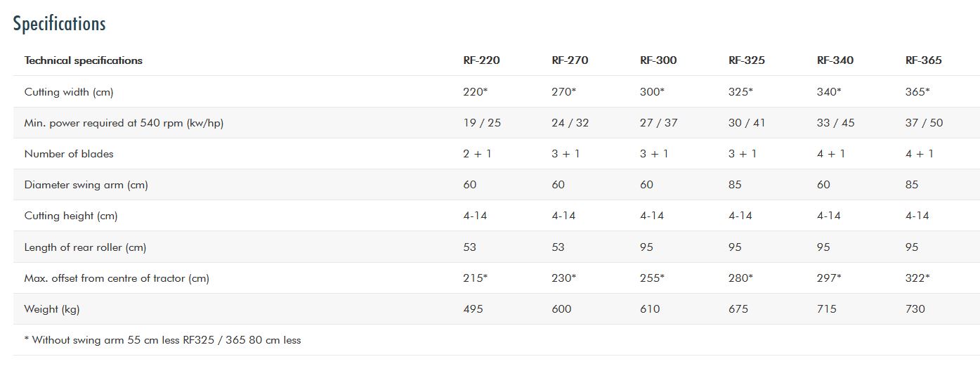Select the RF-340 column header
The height and width of the screenshot is (371, 980).
tap(835, 60)
